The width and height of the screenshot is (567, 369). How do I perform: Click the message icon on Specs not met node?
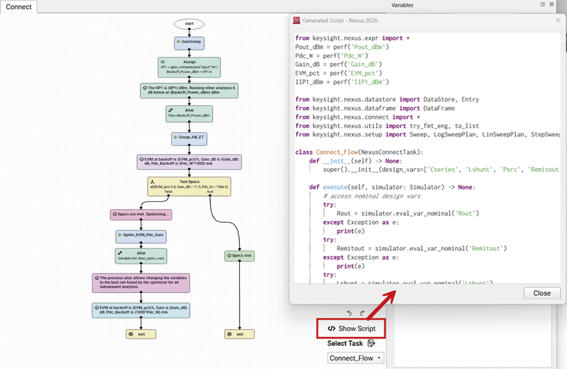tap(115, 214)
